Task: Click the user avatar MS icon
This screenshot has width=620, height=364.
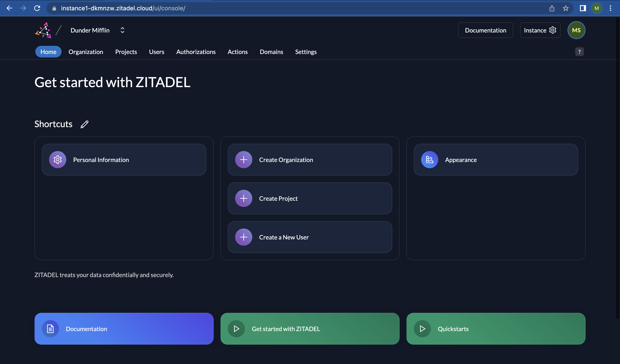Action: click(576, 30)
